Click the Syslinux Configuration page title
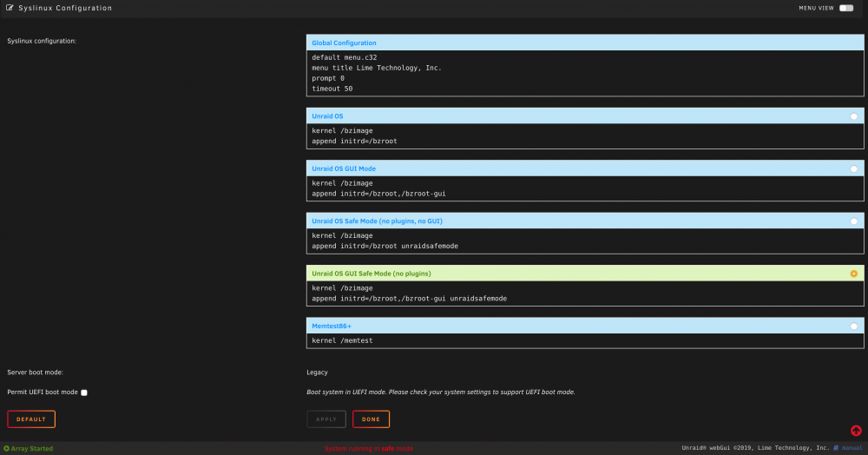Viewport: 868px width, 455px height. (x=65, y=8)
